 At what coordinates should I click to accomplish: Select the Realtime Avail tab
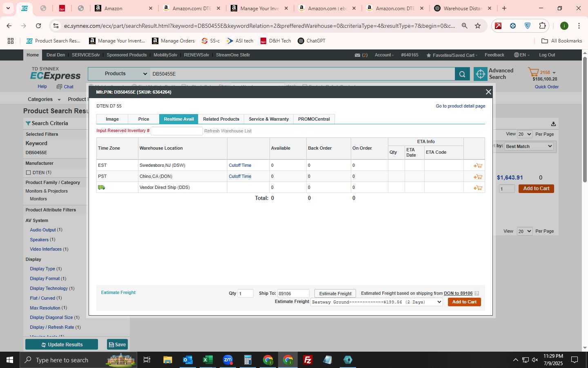pyautogui.click(x=179, y=119)
